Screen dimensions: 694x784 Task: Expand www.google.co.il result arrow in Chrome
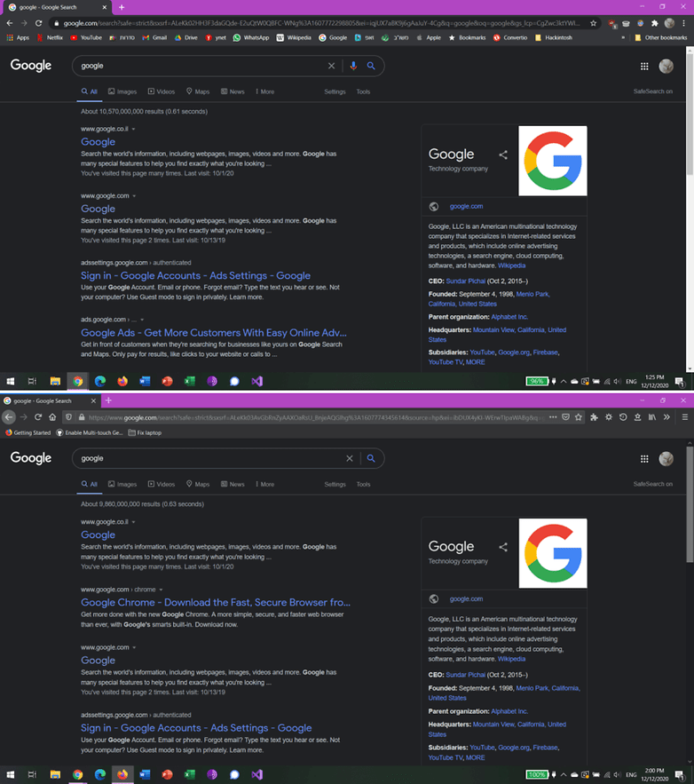tap(133, 129)
